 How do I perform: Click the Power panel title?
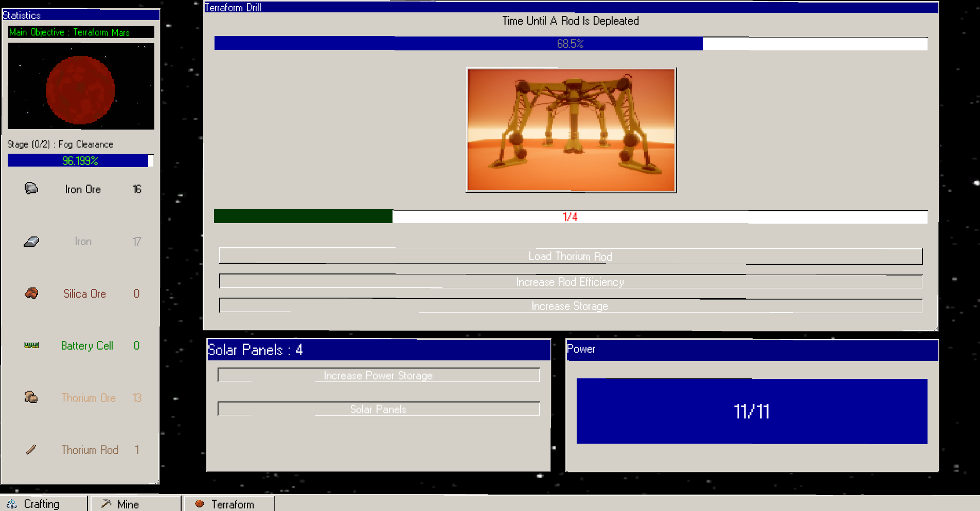(x=581, y=349)
